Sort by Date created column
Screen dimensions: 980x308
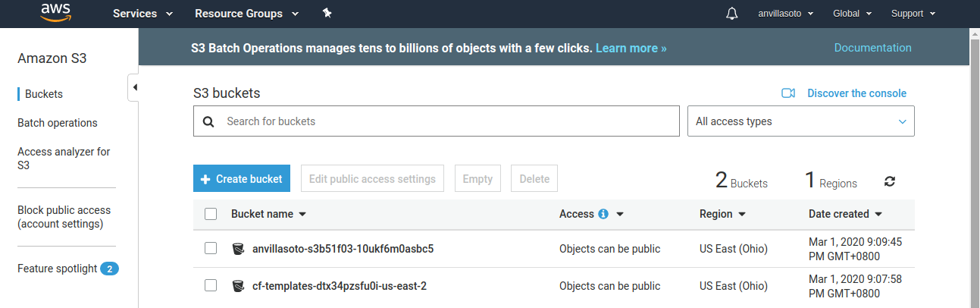pos(845,214)
